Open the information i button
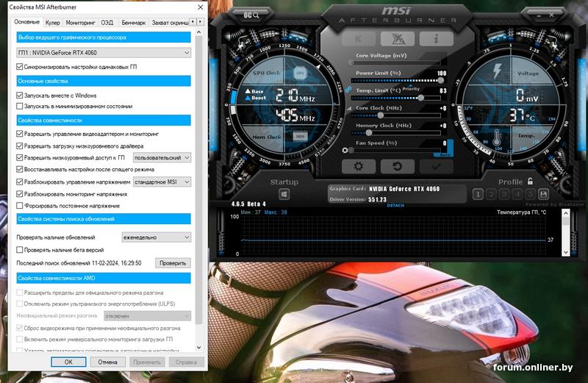The height and width of the screenshot is (383, 588). pyautogui.click(x=436, y=39)
